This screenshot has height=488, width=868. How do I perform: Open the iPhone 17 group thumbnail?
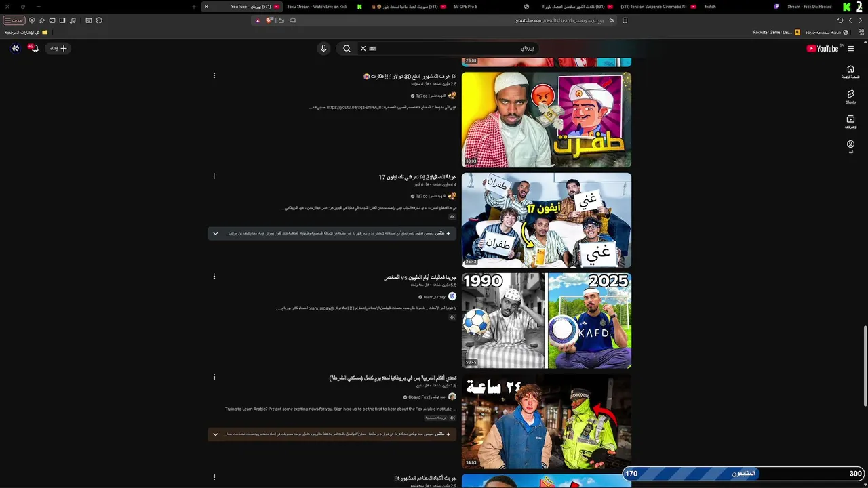click(x=547, y=220)
